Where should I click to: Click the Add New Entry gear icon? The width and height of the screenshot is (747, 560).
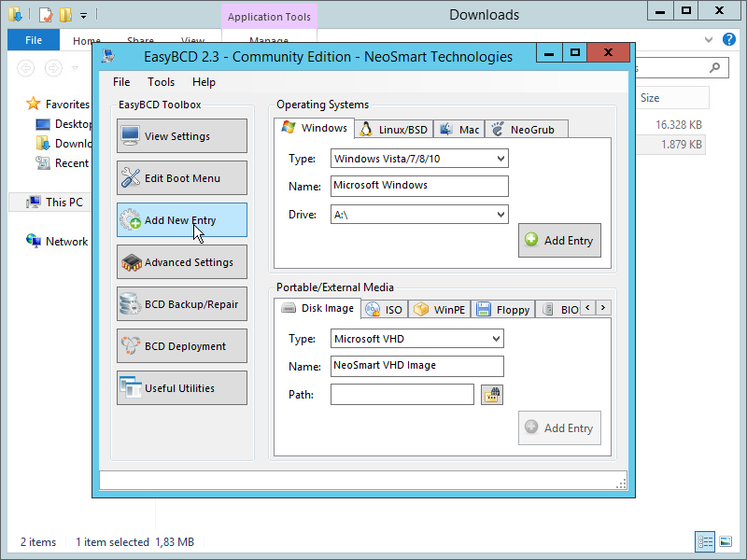pos(130,219)
